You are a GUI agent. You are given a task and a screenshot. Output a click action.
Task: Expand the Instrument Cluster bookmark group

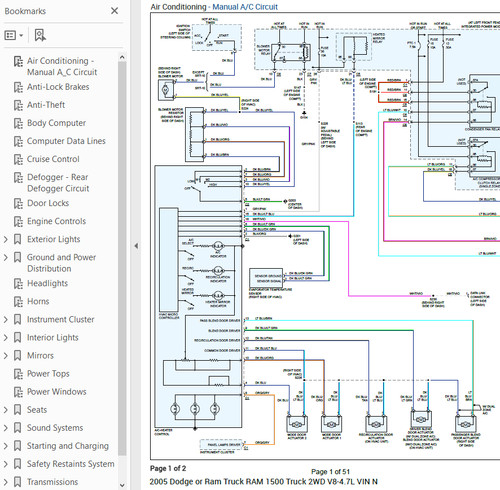click(x=6, y=319)
